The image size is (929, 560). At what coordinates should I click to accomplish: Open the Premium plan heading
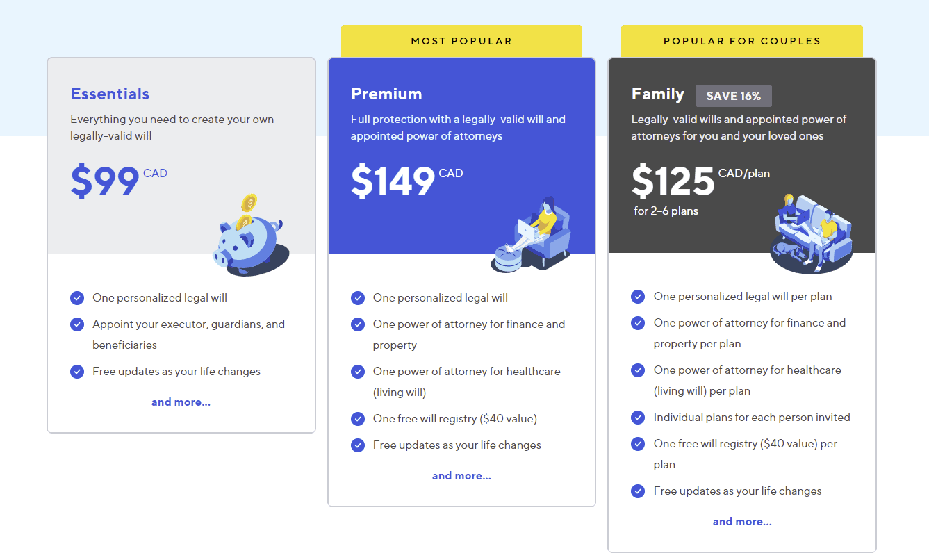pyautogui.click(x=386, y=94)
